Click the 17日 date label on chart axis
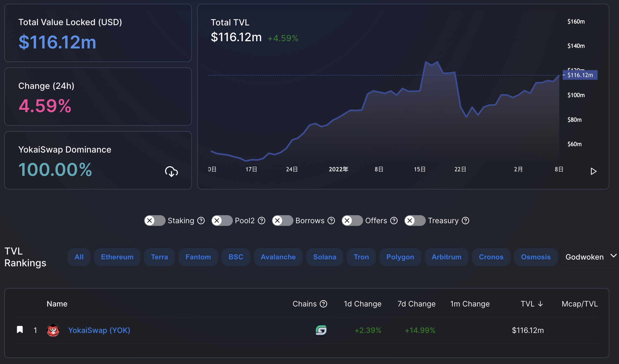Viewport: 619px width, 364px height. point(251,169)
